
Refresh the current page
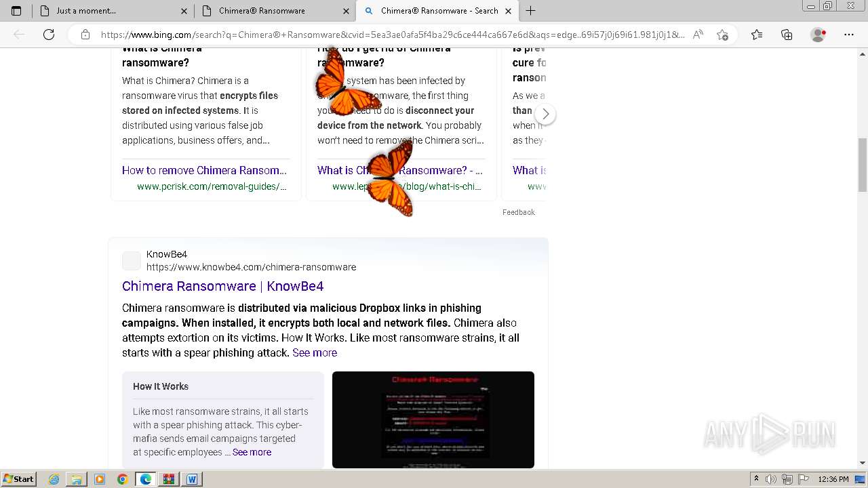pos(49,35)
